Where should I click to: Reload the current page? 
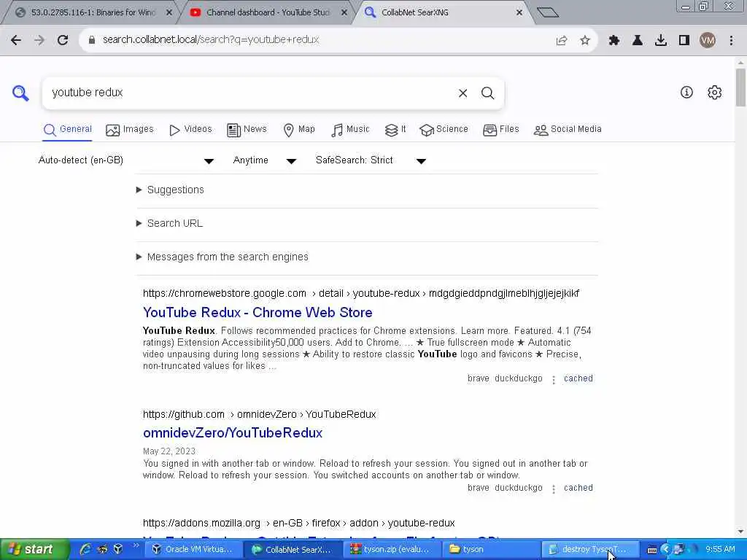(63, 40)
